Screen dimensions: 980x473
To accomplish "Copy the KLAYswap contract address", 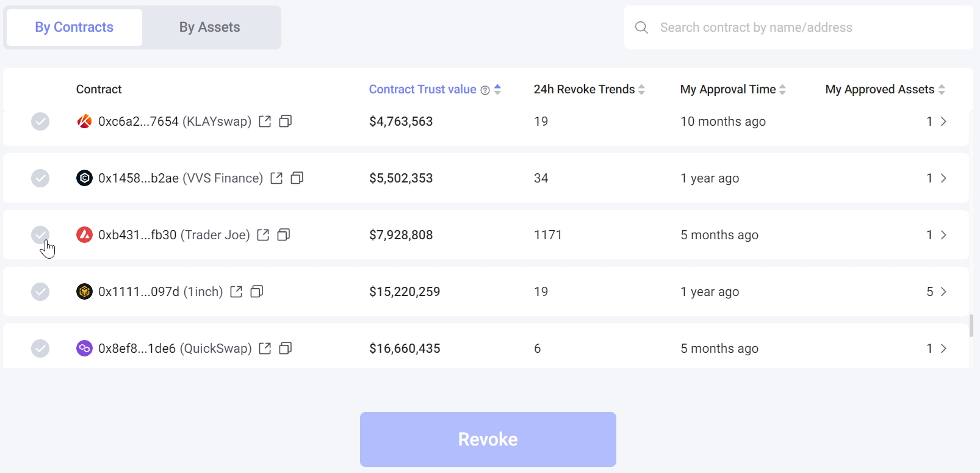I will point(286,121).
